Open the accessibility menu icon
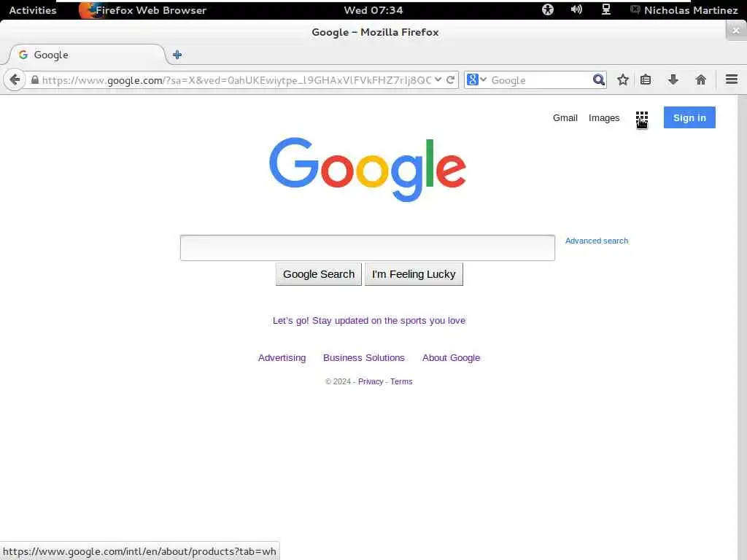The width and height of the screenshot is (747, 560). 547,9
